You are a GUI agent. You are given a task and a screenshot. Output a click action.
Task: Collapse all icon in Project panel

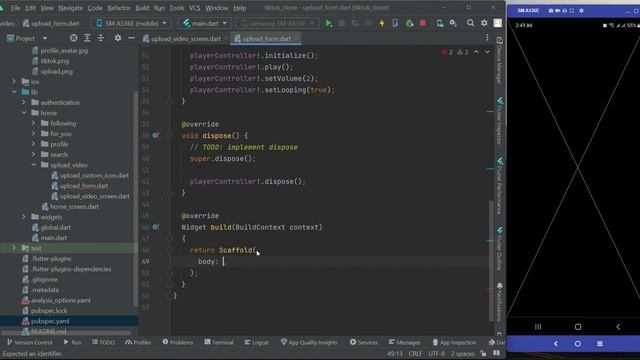101,38
